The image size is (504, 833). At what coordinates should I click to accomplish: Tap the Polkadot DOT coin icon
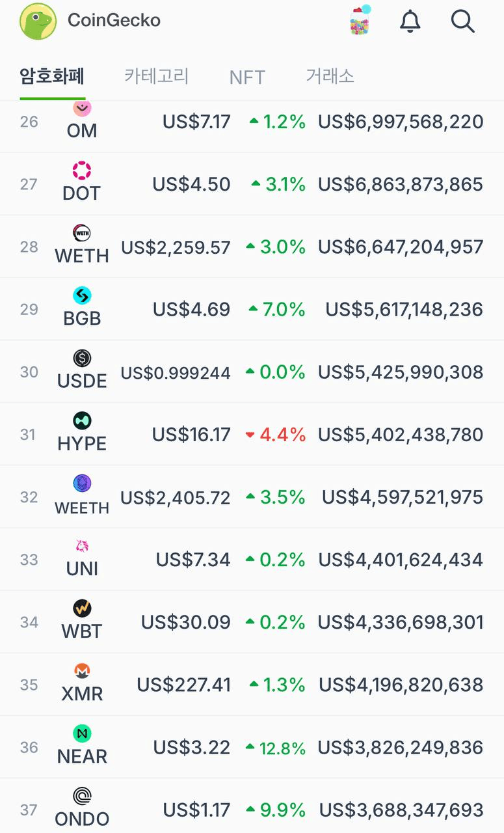click(x=82, y=171)
